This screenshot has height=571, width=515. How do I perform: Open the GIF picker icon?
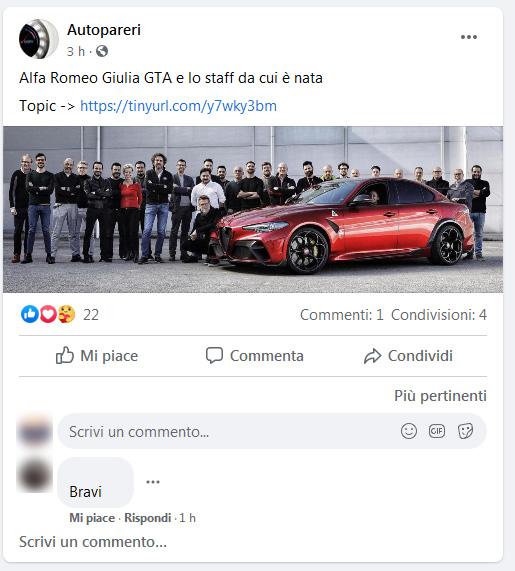pyautogui.click(x=437, y=431)
